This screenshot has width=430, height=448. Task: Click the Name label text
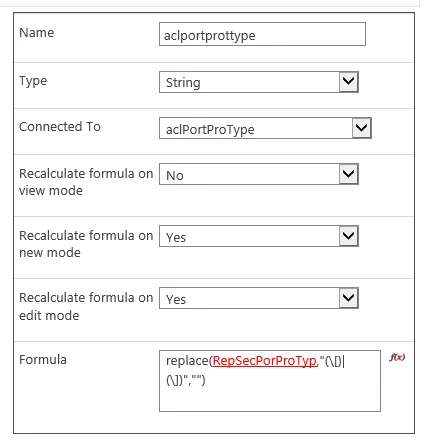pos(36,33)
